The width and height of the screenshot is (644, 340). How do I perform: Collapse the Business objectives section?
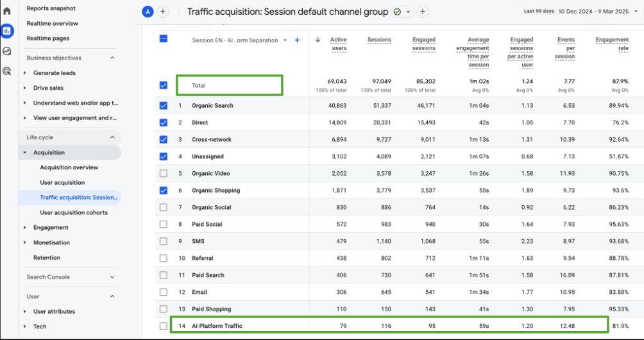(113, 58)
